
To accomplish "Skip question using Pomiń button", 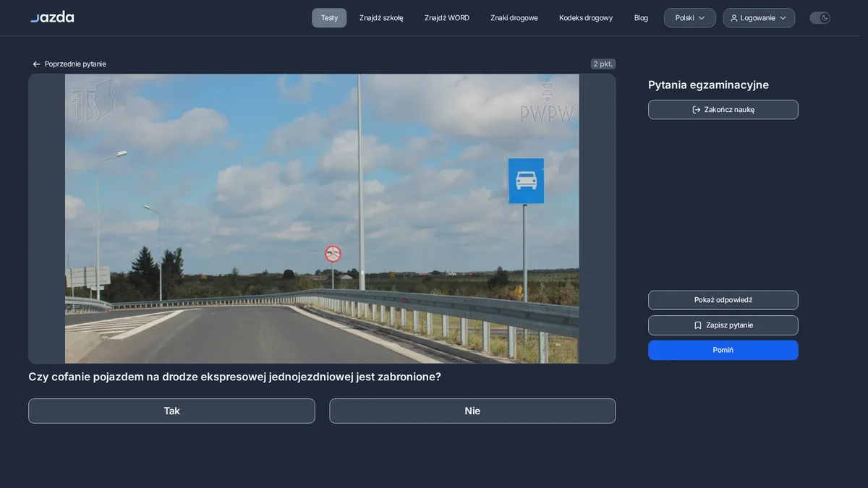I will [723, 350].
